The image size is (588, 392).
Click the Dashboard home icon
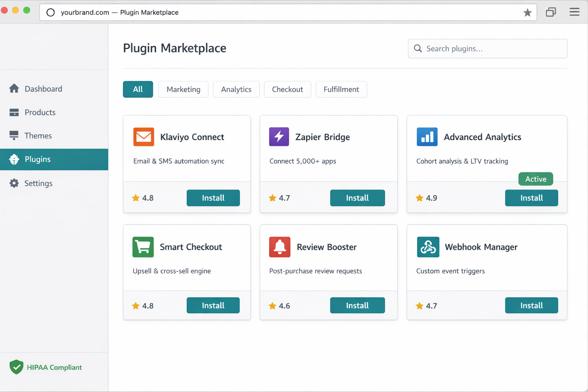[14, 88]
